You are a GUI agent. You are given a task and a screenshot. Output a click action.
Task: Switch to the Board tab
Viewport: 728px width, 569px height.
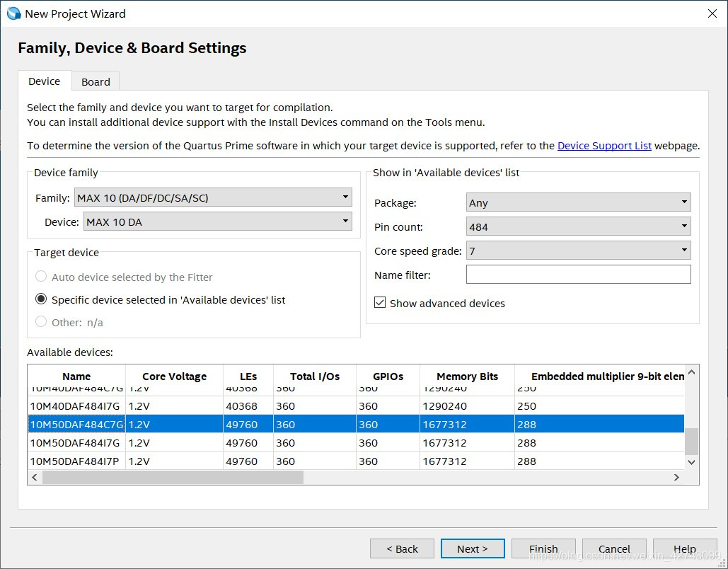pos(96,82)
